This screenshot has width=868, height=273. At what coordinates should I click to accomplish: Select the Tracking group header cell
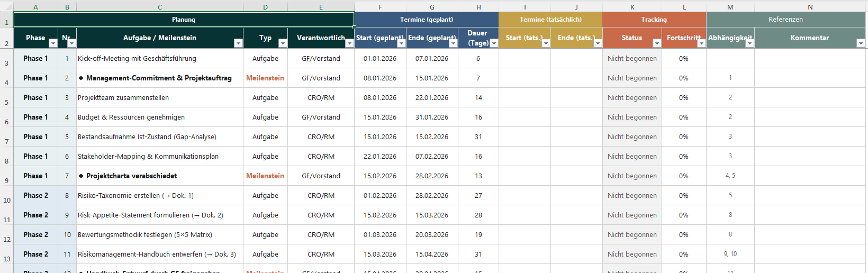click(x=654, y=20)
